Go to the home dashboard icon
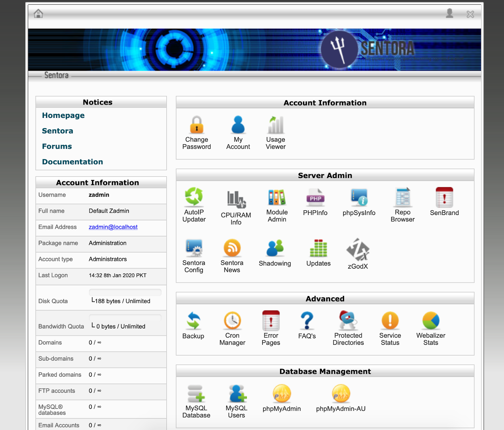 coord(38,14)
